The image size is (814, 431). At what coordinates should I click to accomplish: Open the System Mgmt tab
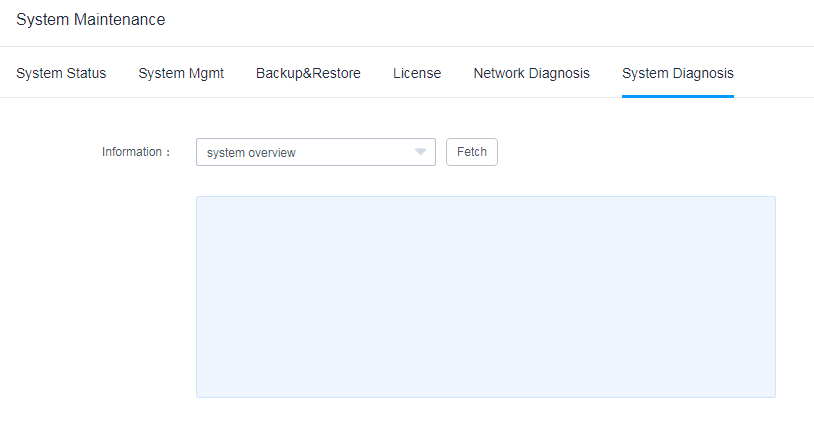[181, 73]
